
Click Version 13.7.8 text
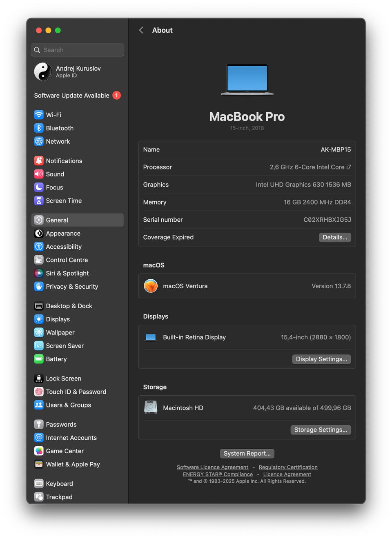pos(331,286)
